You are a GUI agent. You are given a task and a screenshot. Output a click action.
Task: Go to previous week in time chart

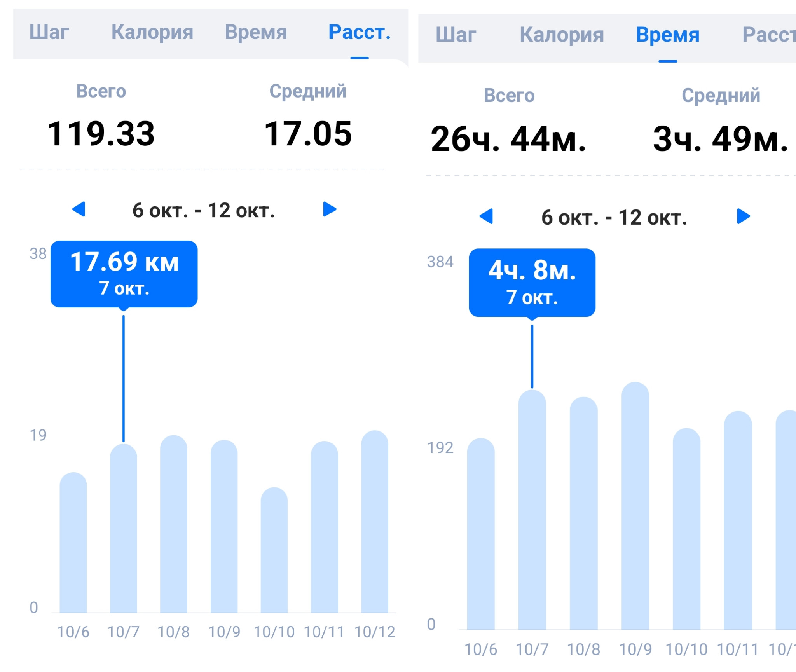[x=486, y=216]
